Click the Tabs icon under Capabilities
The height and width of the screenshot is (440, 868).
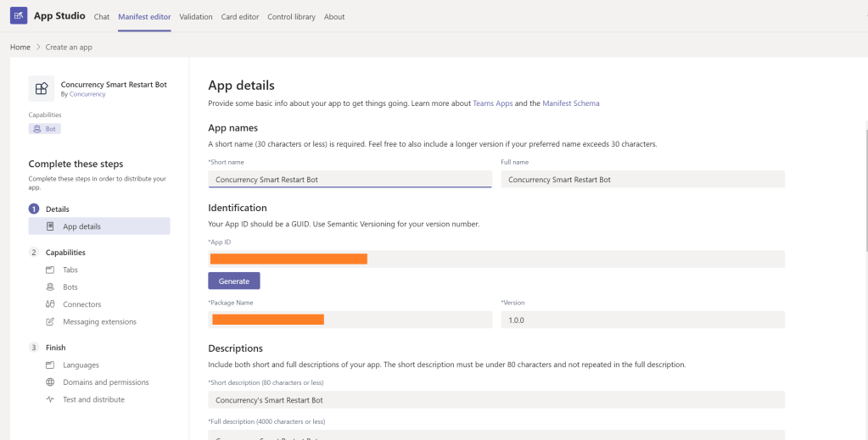(50, 270)
